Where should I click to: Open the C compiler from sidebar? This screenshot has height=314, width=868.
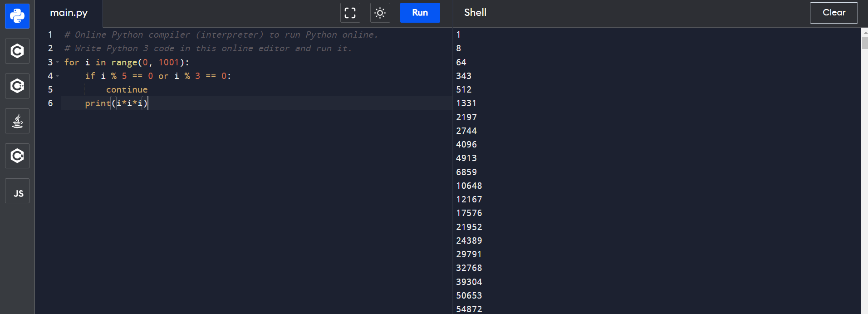(17, 51)
